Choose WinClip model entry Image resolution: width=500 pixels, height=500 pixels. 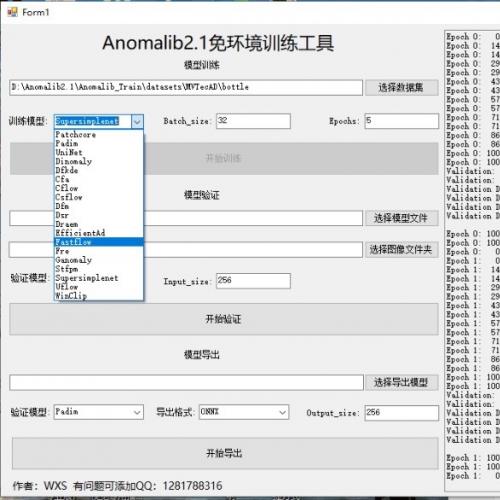point(99,296)
